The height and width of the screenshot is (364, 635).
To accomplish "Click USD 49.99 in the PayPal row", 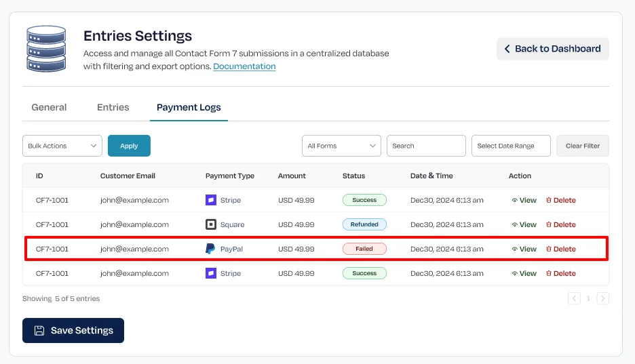I will click(296, 249).
